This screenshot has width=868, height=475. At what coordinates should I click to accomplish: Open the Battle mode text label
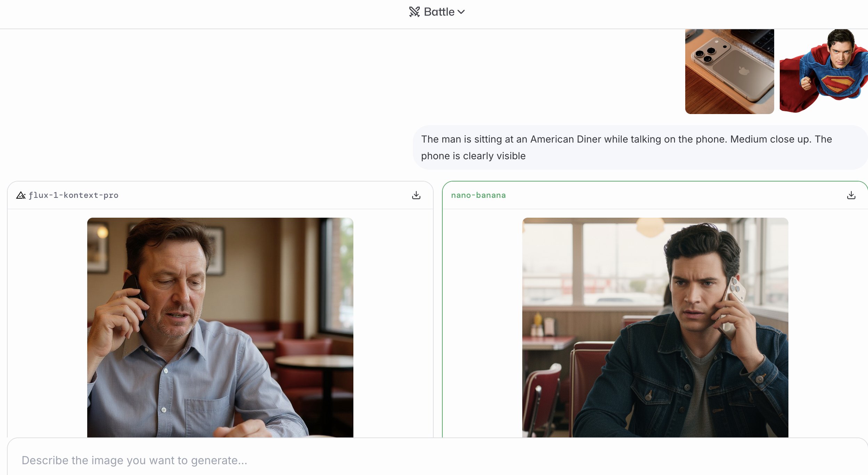439,12
